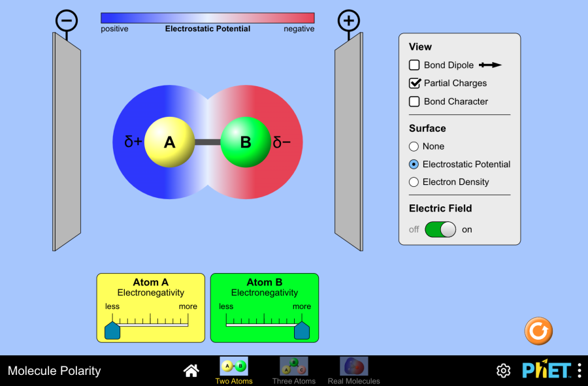Enable the Bond Dipole checkbox

click(414, 65)
